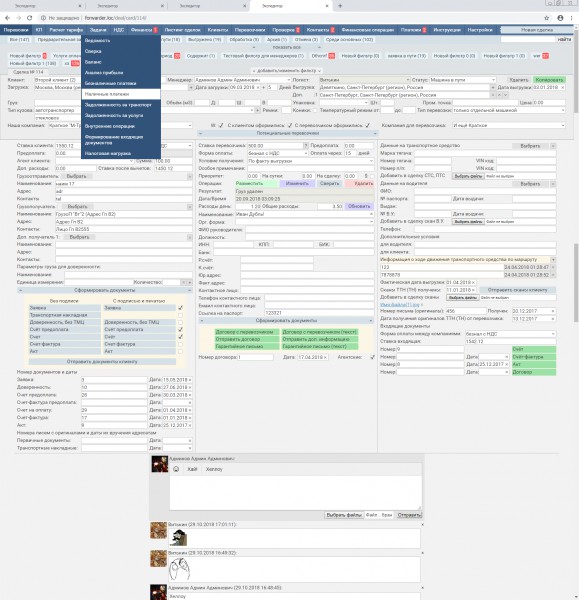This screenshot has height=600, width=579.
Task: Go back with the browser back arrow
Action: [7, 18]
